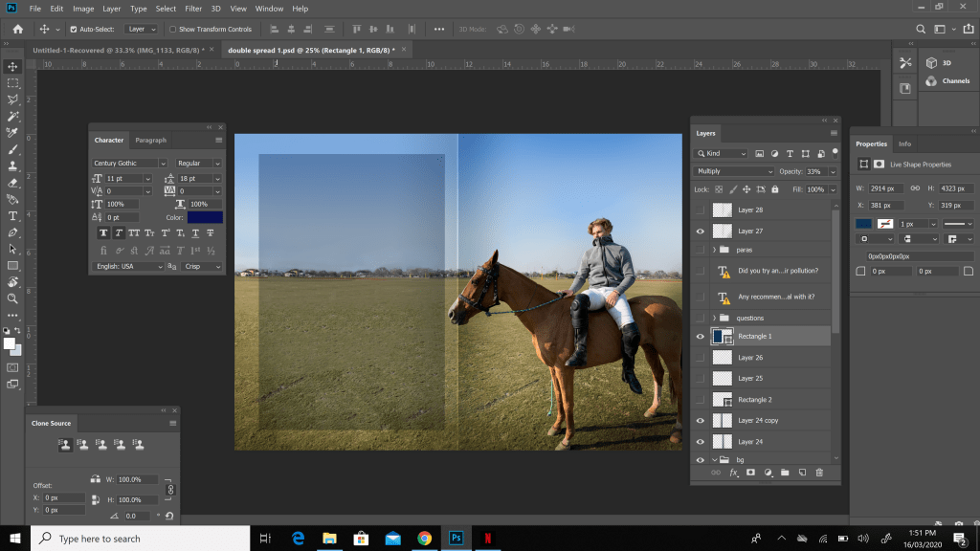Select the Eyedropper tool

[12, 133]
